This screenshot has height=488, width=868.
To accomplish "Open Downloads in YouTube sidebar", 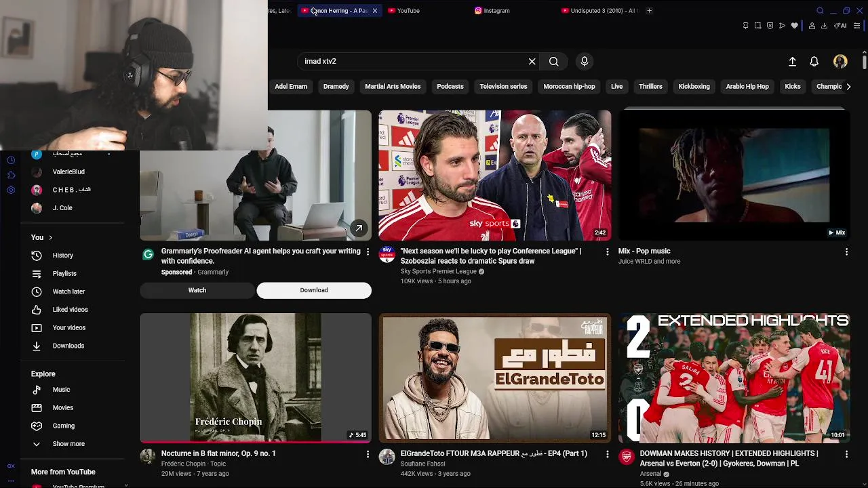I will pos(68,346).
